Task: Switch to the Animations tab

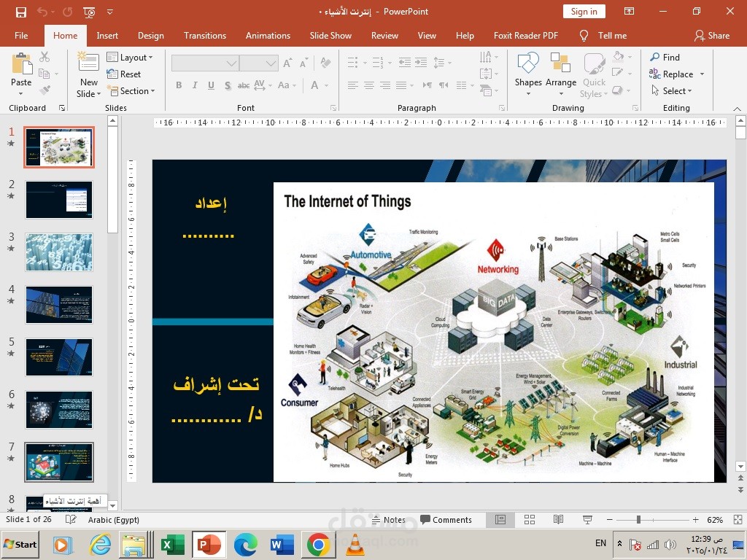Action: coord(268,35)
